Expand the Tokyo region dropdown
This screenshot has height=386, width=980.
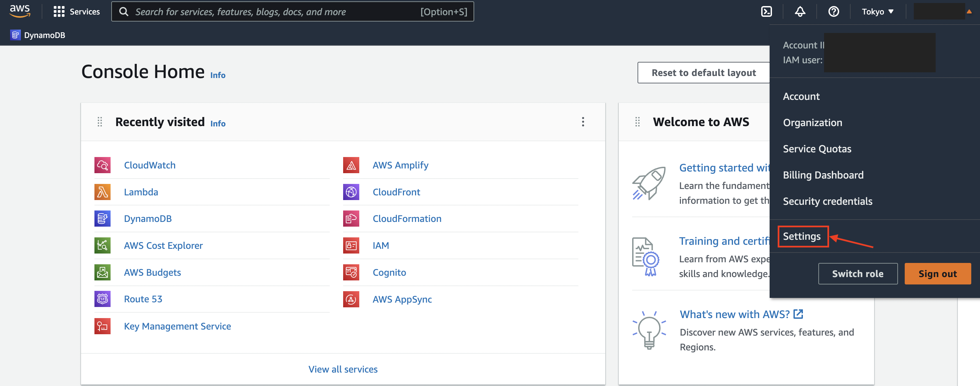click(877, 11)
